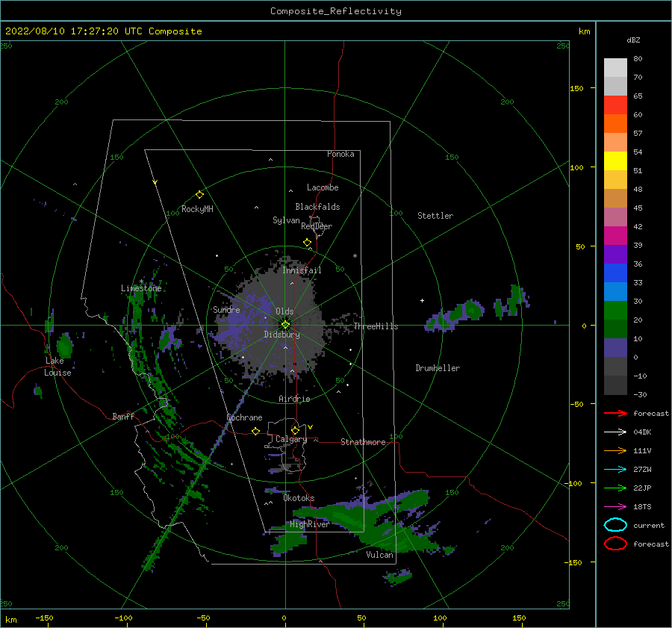Screen dimensions: 672x628
Task: Click the slate purple 10-0 dBZ swatch
Action: coord(615,348)
